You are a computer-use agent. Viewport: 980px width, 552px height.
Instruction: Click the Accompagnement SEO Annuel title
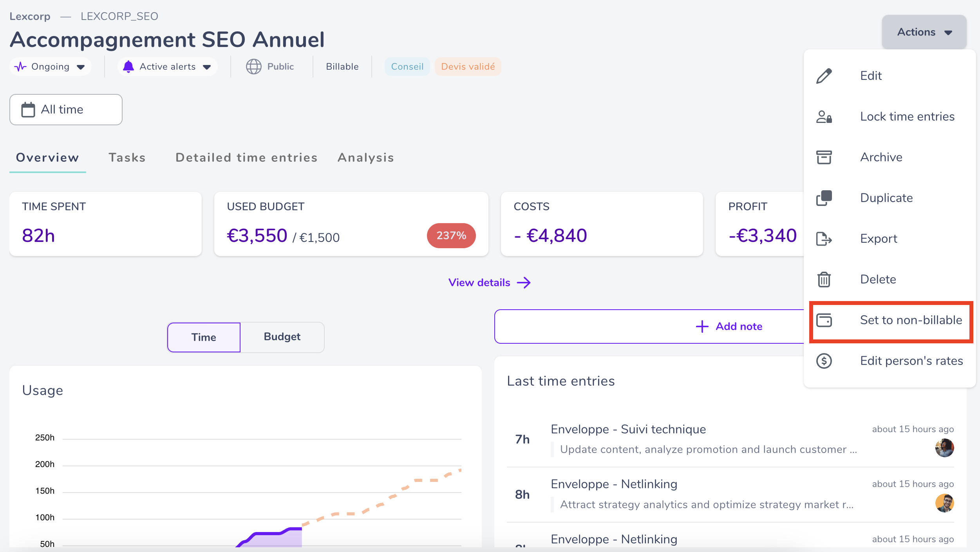click(167, 40)
